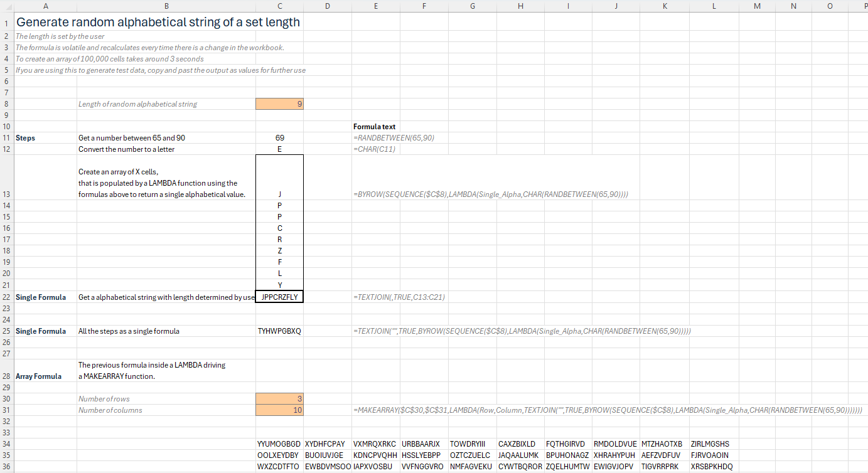
Task: Click the title cell 'Generate random alphabetical string'
Action: [x=158, y=22]
